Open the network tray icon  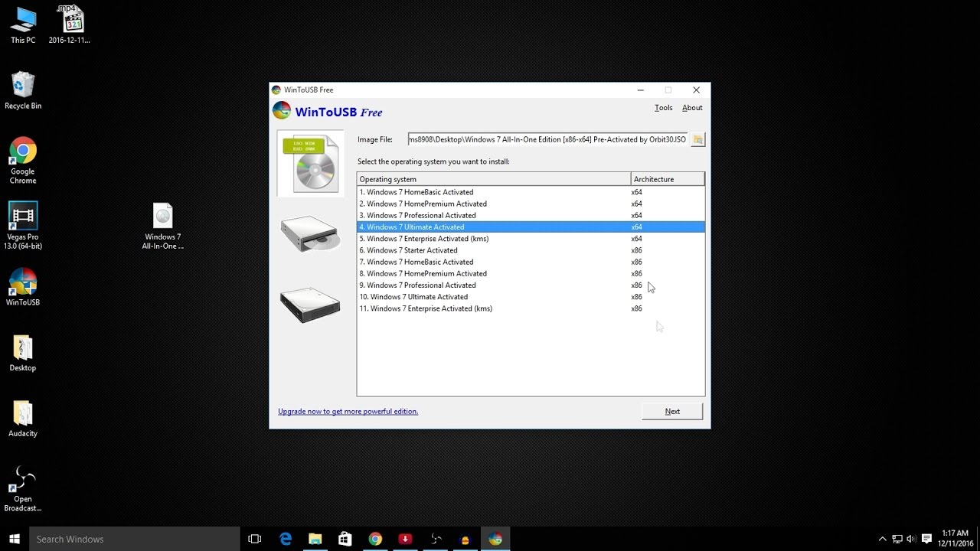point(897,539)
